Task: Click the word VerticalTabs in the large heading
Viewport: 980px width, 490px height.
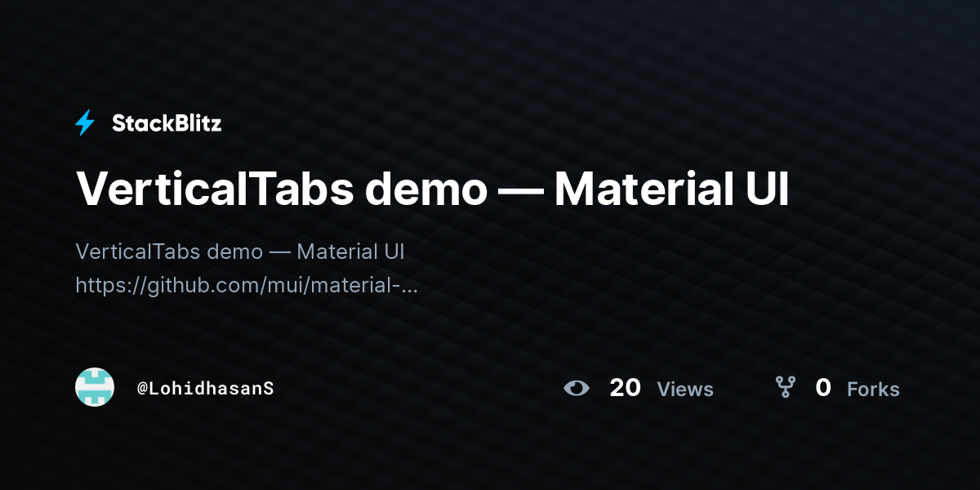Action: (215, 189)
